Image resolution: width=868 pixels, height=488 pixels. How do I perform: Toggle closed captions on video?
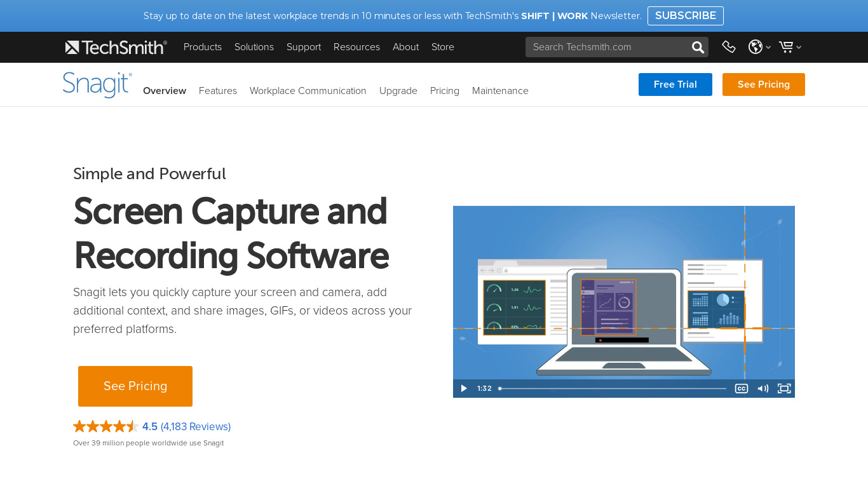[741, 388]
